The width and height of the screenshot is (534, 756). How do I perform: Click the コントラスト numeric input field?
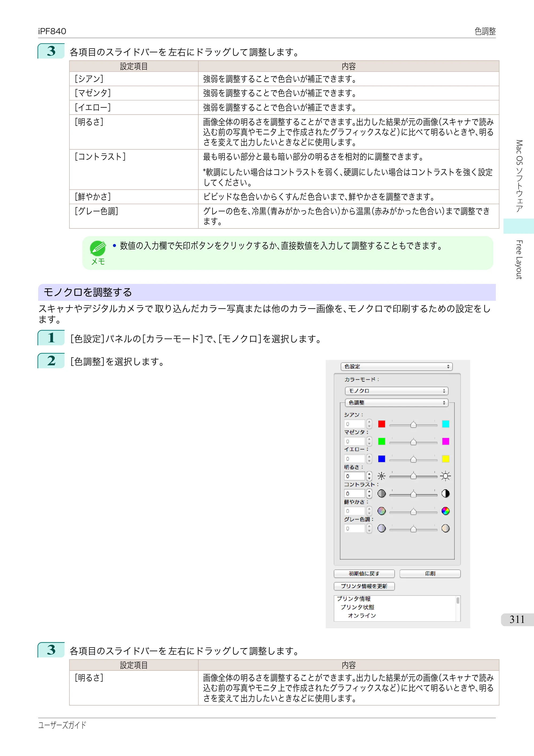(355, 494)
